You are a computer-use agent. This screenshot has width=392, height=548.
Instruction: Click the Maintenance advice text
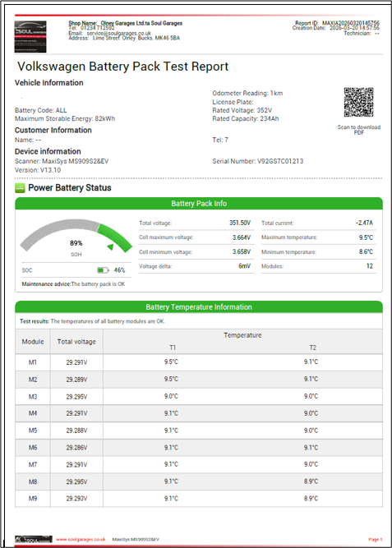coord(73,284)
